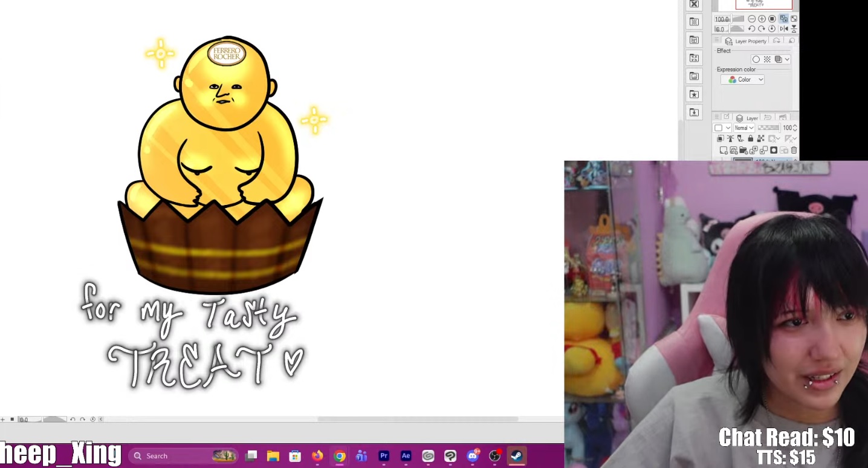Open the last tab in the Layer Property group
The width and height of the screenshot is (868, 468).
pos(792,41)
